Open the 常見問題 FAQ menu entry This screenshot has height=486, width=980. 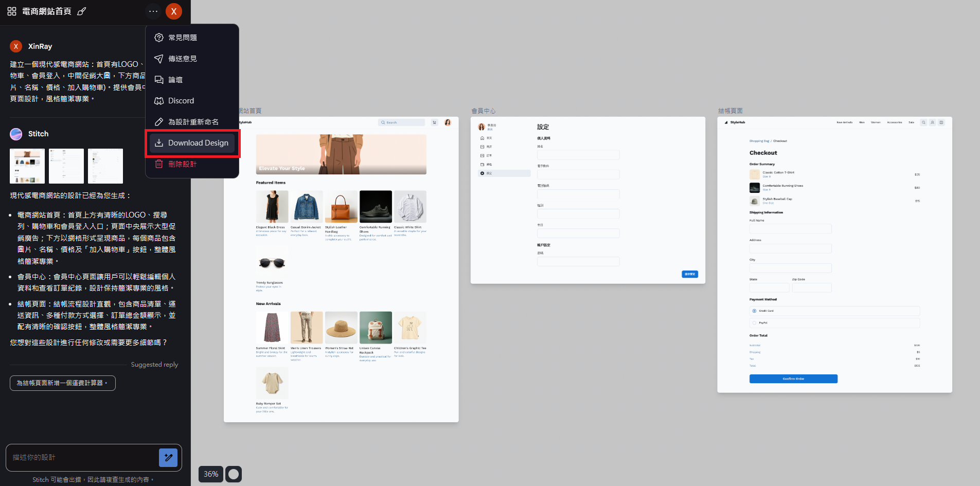click(x=183, y=38)
